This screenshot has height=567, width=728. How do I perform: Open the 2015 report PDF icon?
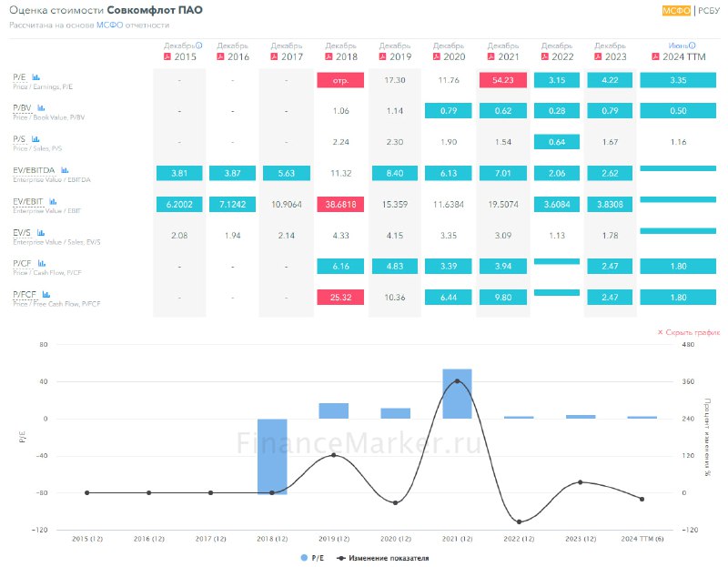[x=167, y=56]
